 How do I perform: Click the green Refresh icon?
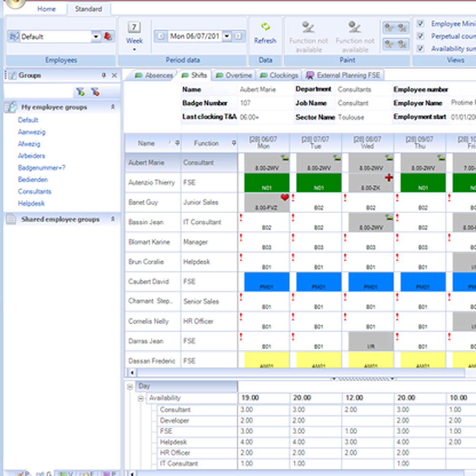click(x=265, y=27)
